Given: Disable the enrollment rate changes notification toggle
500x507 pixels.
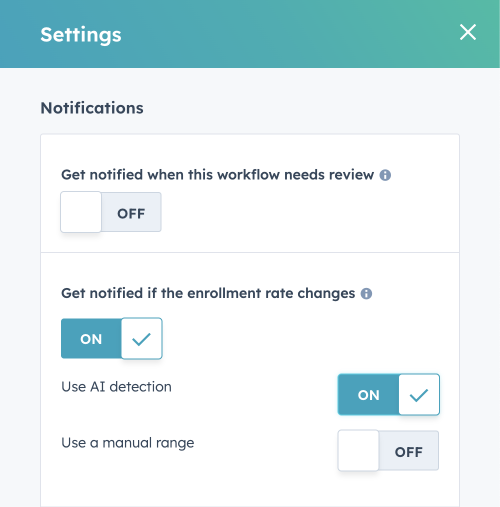Looking at the screenshot, I should pyautogui.click(x=112, y=338).
